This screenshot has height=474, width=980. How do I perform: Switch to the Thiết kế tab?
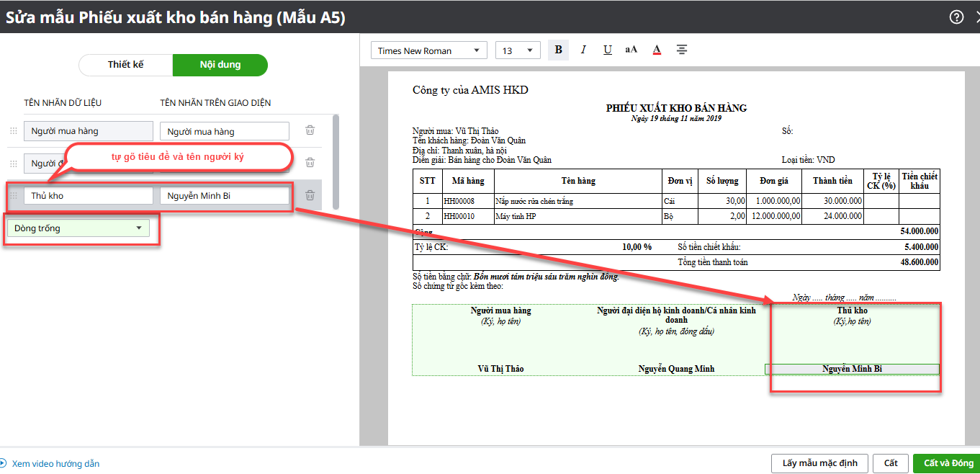[126, 65]
